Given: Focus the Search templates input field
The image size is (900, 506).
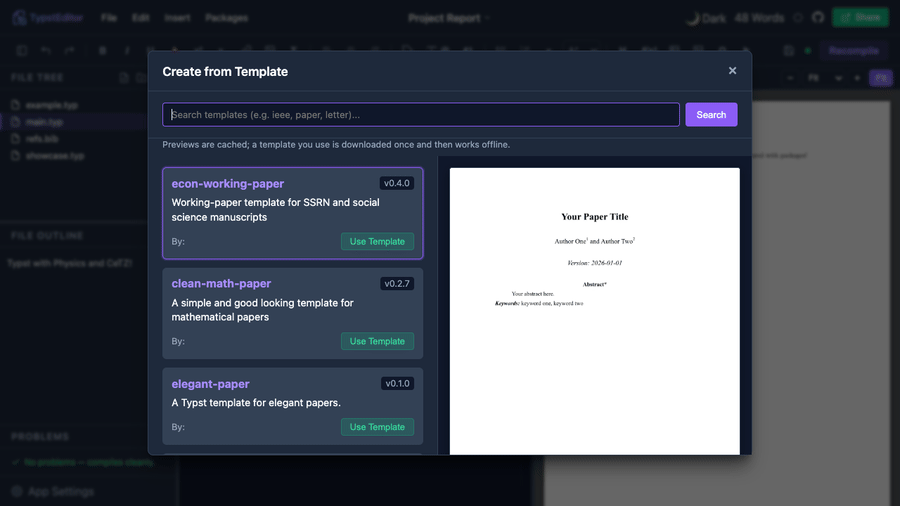Looking at the screenshot, I should click(421, 115).
